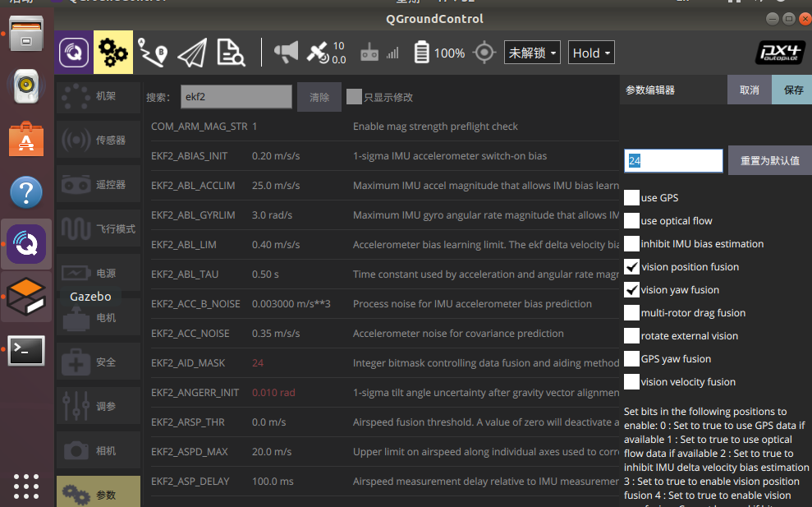
Task: Click the PX4 autopilot logo
Action: [x=780, y=53]
